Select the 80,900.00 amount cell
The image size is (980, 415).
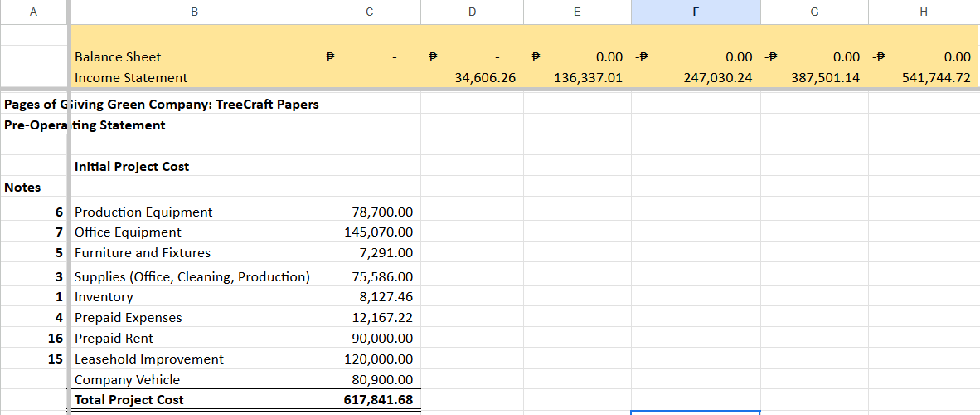coord(369,379)
